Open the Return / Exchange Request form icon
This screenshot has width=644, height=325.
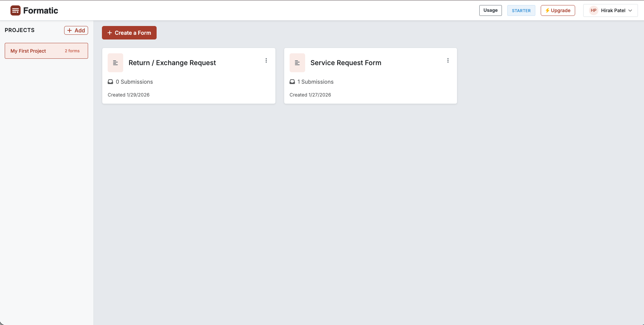click(115, 62)
